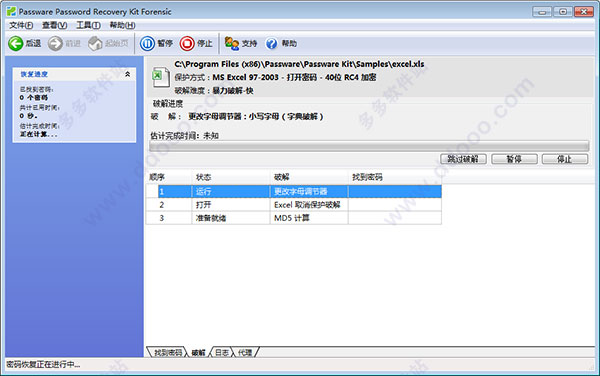
Task: Click the '正在计算...' estimated time value
Action: click(x=39, y=135)
